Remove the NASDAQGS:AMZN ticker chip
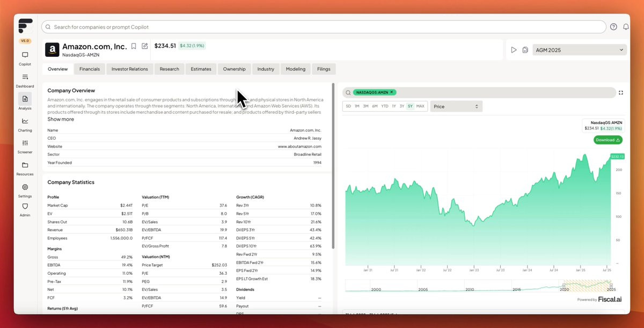644x328 pixels. 392,92
